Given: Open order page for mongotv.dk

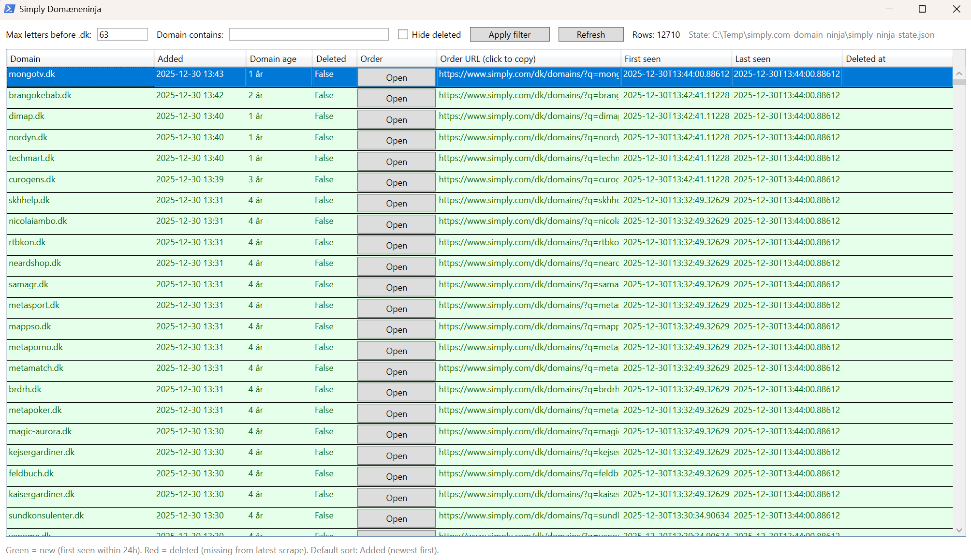Looking at the screenshot, I should 396,77.
